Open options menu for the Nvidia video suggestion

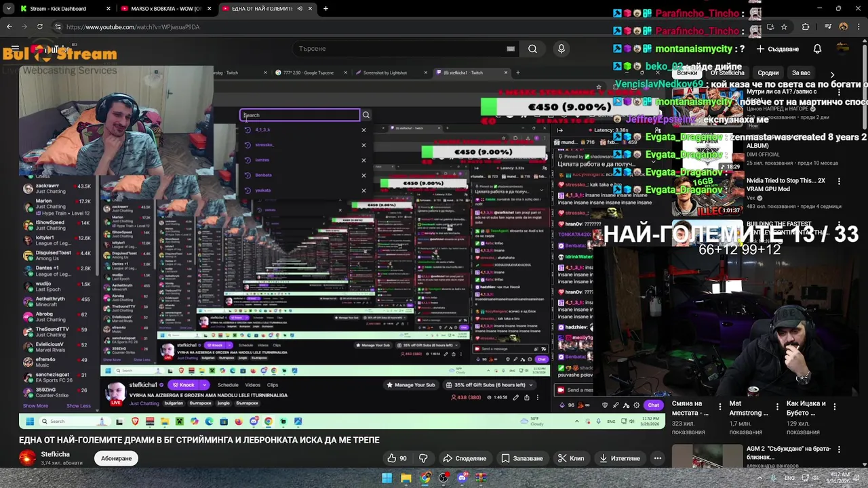click(839, 182)
